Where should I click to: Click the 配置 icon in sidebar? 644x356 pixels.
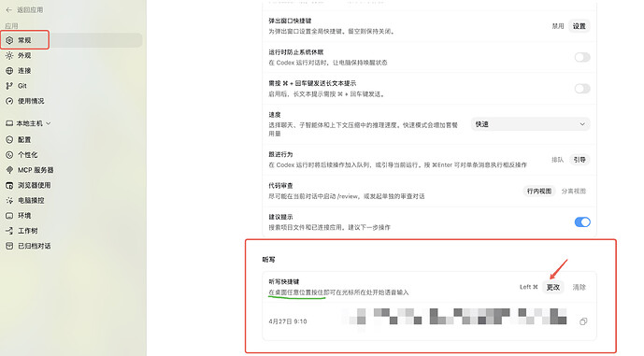click(9, 139)
